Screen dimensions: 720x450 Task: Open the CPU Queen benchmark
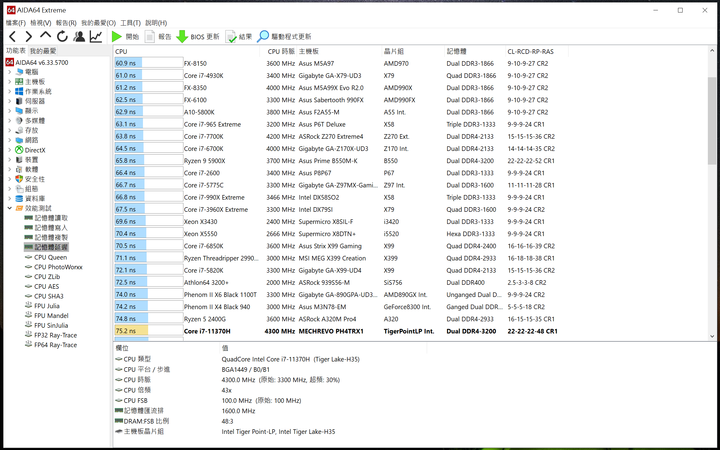pyautogui.click(x=46, y=257)
